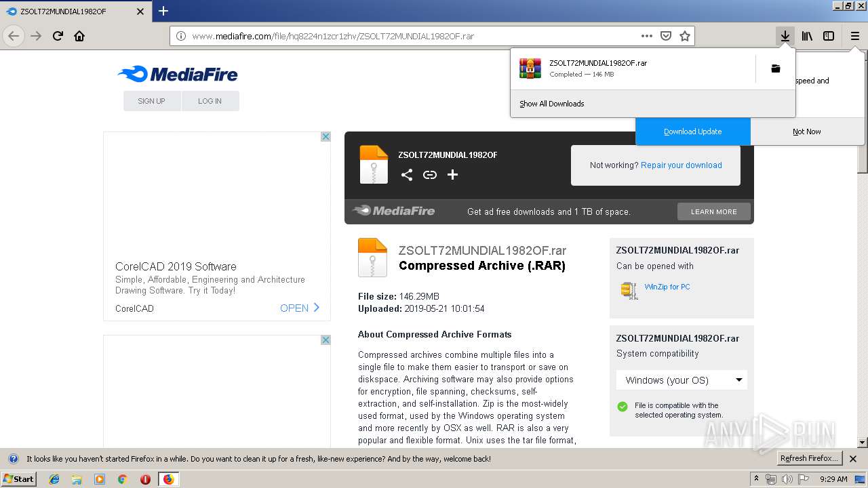Open the page actions three-dot menu

click(647, 36)
